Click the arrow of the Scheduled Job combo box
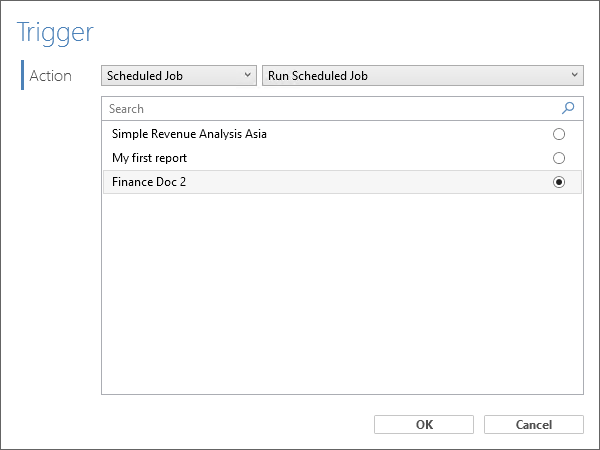The width and height of the screenshot is (600, 450). (248, 75)
